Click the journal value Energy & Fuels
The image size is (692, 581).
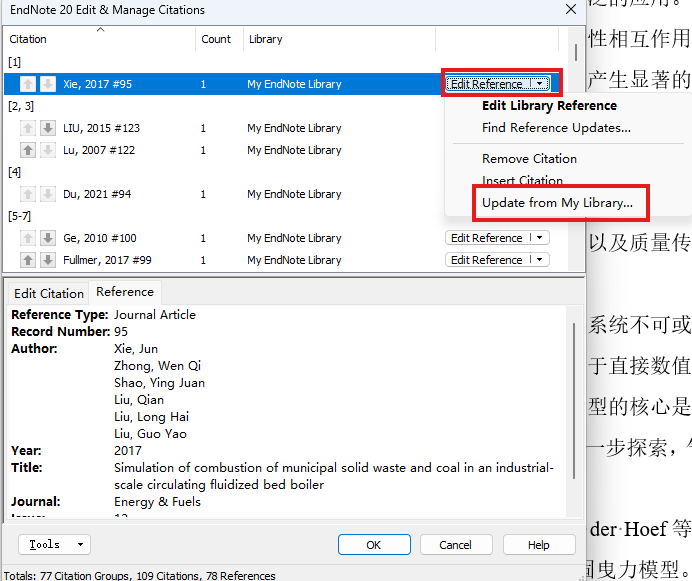pyautogui.click(x=157, y=502)
